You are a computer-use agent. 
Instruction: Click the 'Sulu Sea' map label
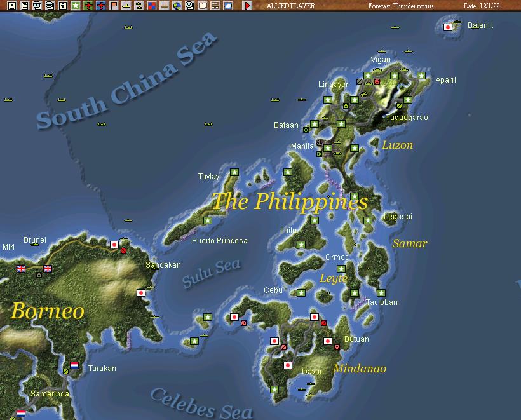pos(212,273)
